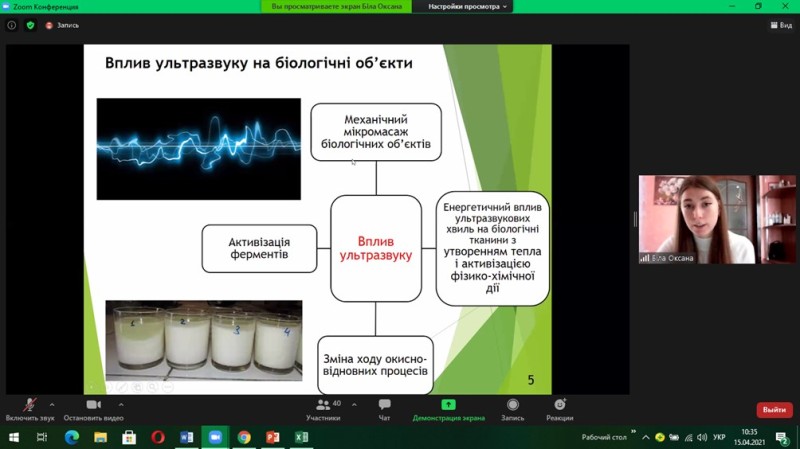
Task: Click the blue sound wave image
Action: 198,149
